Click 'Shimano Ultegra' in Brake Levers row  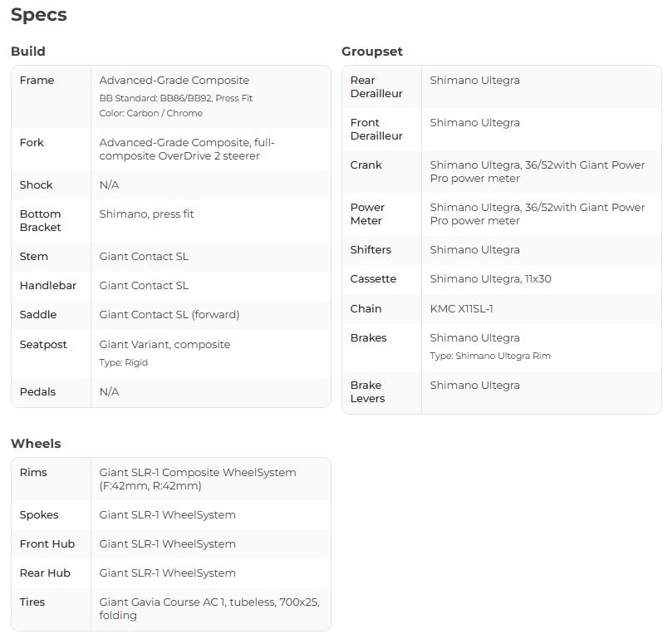coord(475,386)
